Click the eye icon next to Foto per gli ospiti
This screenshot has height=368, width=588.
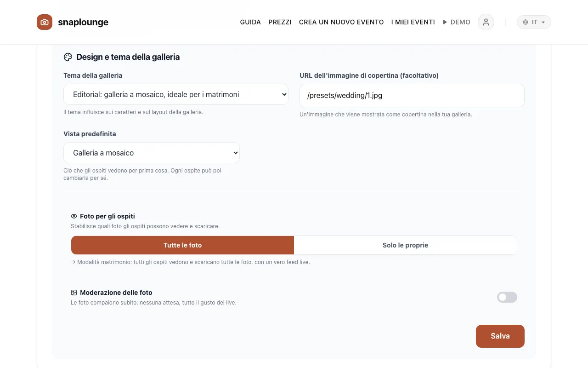74,216
